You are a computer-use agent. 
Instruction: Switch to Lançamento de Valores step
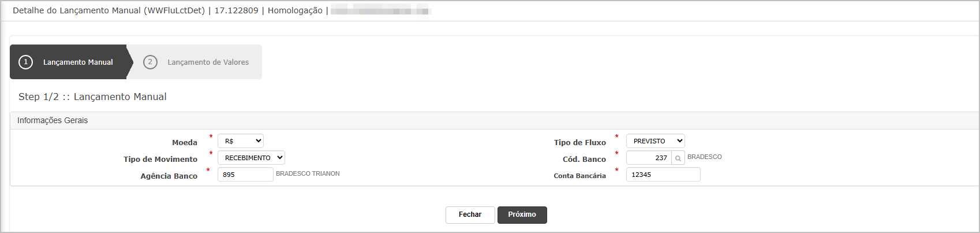pos(196,62)
